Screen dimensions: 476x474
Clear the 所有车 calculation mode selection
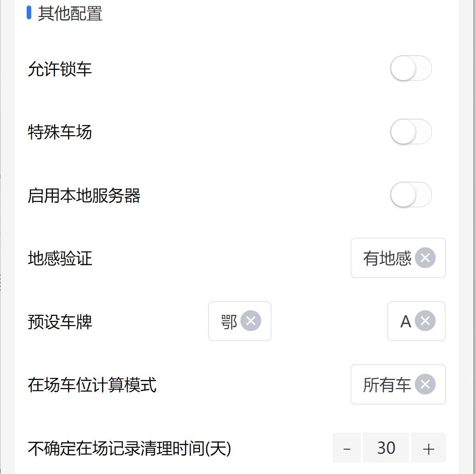click(x=425, y=384)
